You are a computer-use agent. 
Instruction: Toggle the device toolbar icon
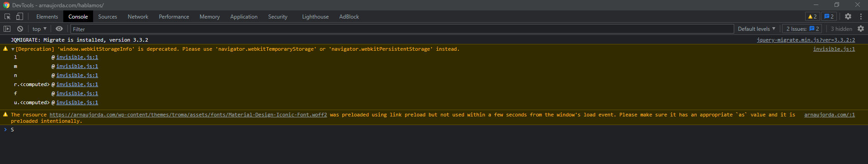coord(19,16)
